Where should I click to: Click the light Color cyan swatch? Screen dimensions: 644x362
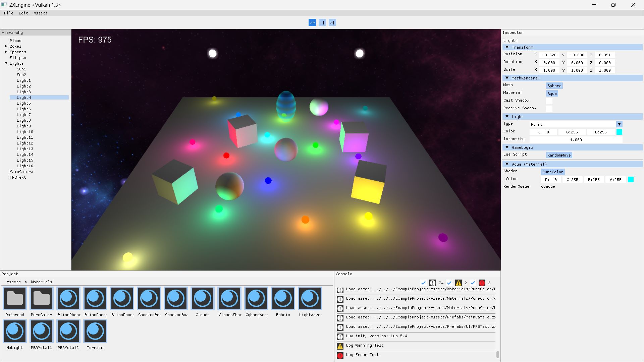[619, 132]
